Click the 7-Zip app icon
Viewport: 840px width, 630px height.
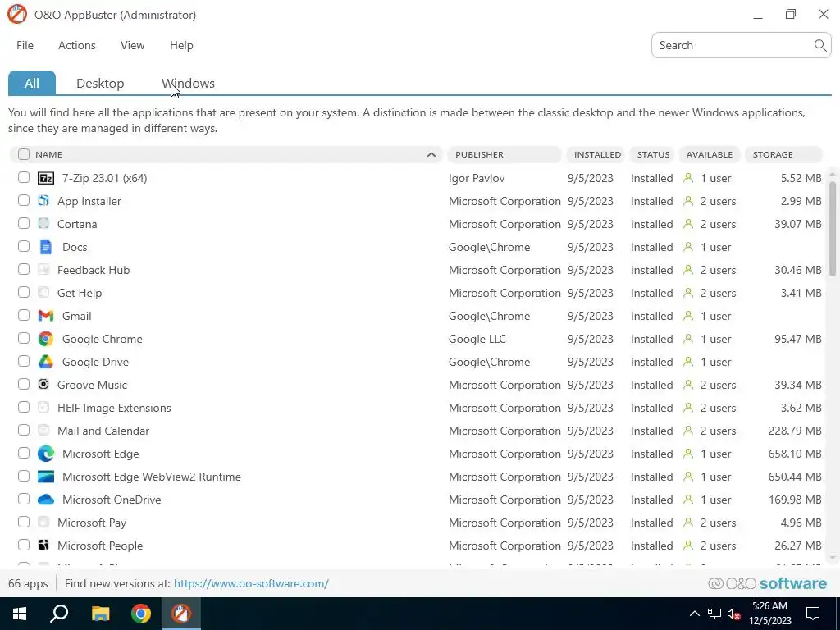click(46, 178)
